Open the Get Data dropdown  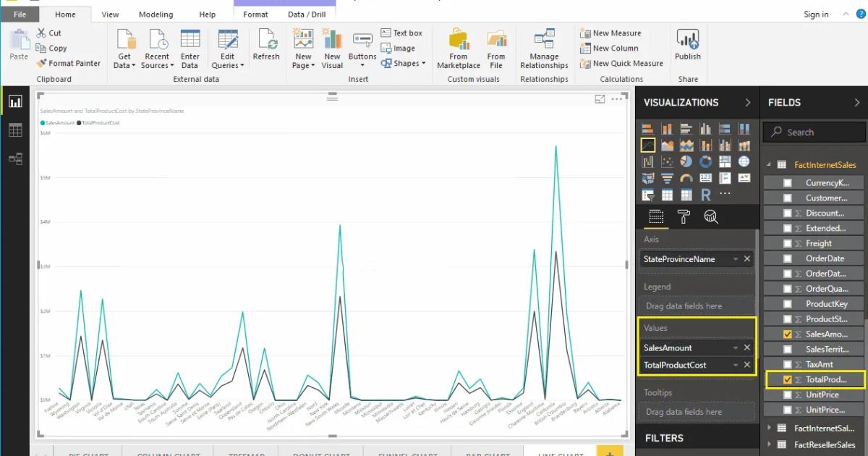(x=124, y=64)
